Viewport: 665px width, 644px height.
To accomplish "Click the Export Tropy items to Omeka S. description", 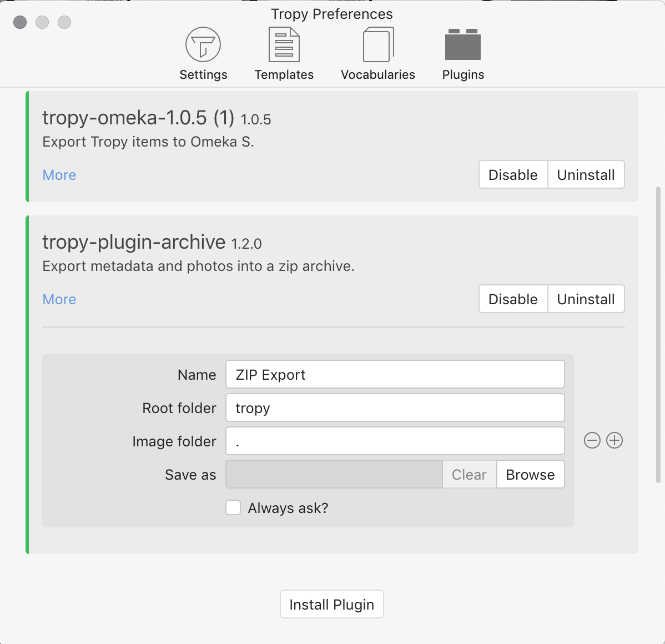I will pyautogui.click(x=148, y=142).
